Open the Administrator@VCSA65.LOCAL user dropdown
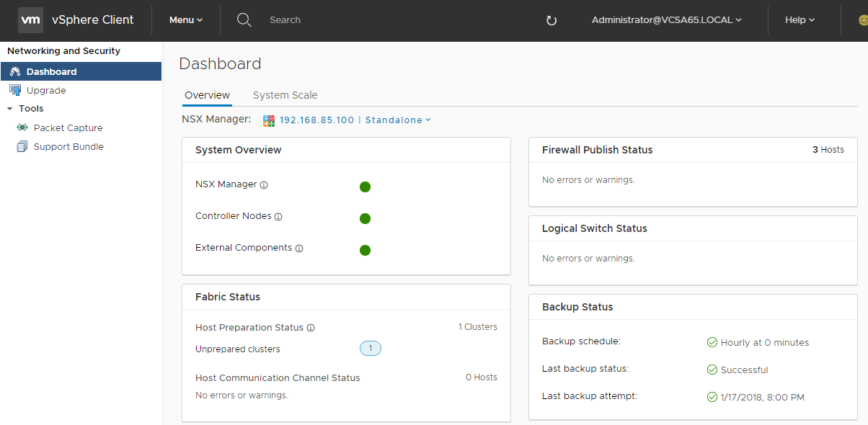The image size is (868, 425). coord(666,20)
